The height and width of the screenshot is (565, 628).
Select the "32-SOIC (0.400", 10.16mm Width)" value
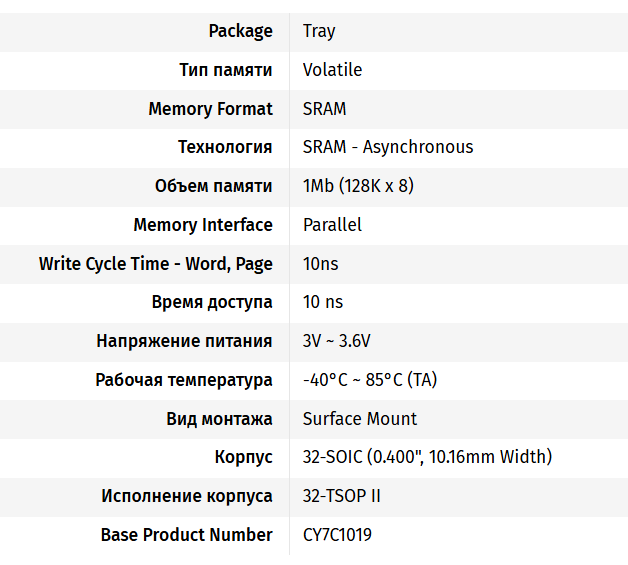[x=427, y=457]
